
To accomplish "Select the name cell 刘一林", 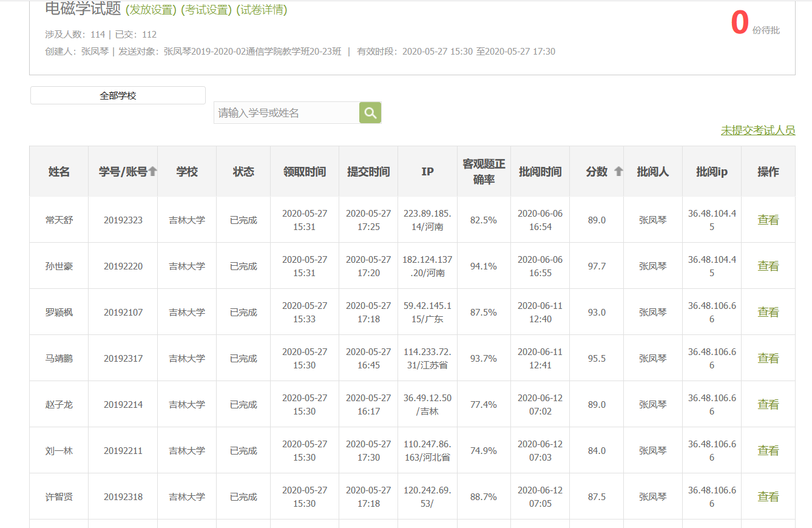I will (x=59, y=450).
